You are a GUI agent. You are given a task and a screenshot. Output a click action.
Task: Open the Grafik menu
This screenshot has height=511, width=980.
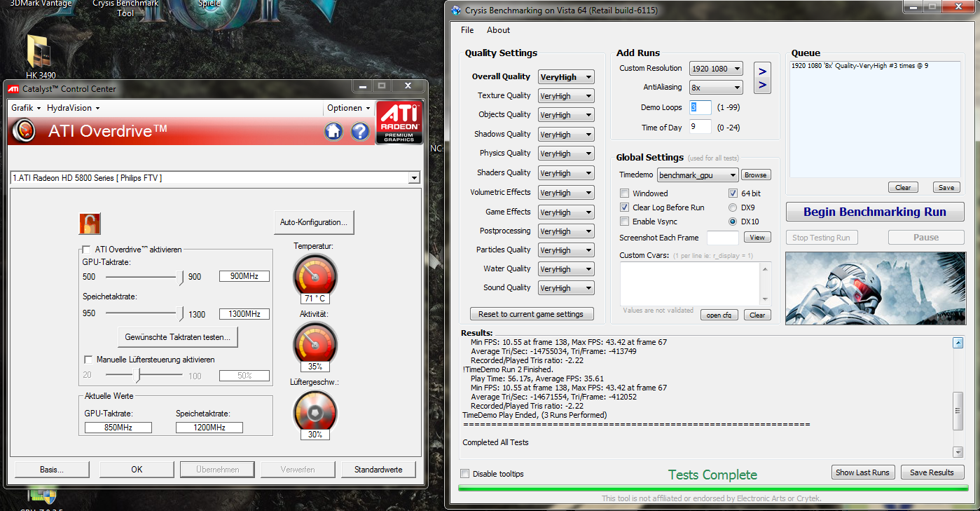click(x=26, y=108)
